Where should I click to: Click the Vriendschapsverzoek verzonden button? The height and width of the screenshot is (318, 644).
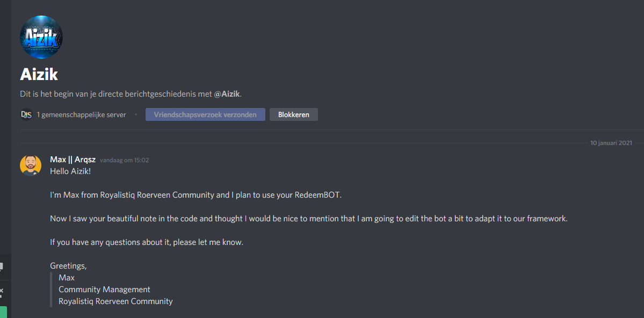click(x=205, y=114)
